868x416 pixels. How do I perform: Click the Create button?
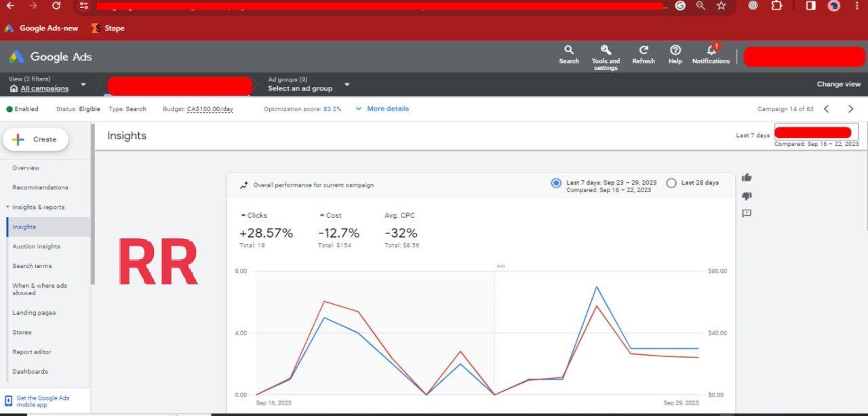tap(36, 139)
